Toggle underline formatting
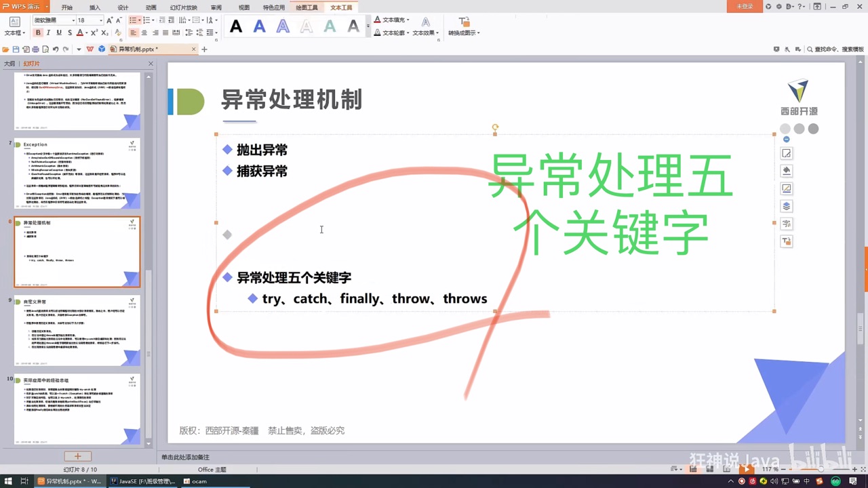Image resolution: width=868 pixels, height=488 pixels. pyautogui.click(x=58, y=32)
